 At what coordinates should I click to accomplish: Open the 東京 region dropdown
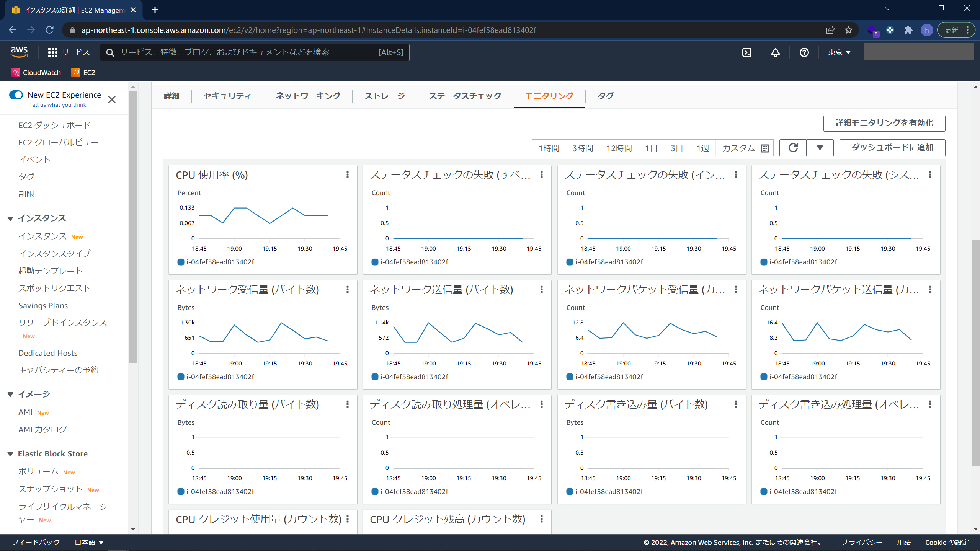(x=839, y=52)
